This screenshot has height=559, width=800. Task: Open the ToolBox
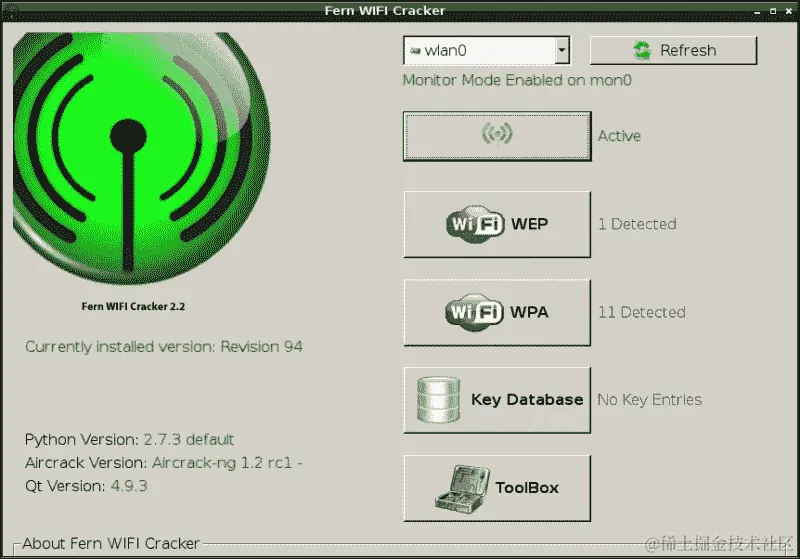point(497,488)
